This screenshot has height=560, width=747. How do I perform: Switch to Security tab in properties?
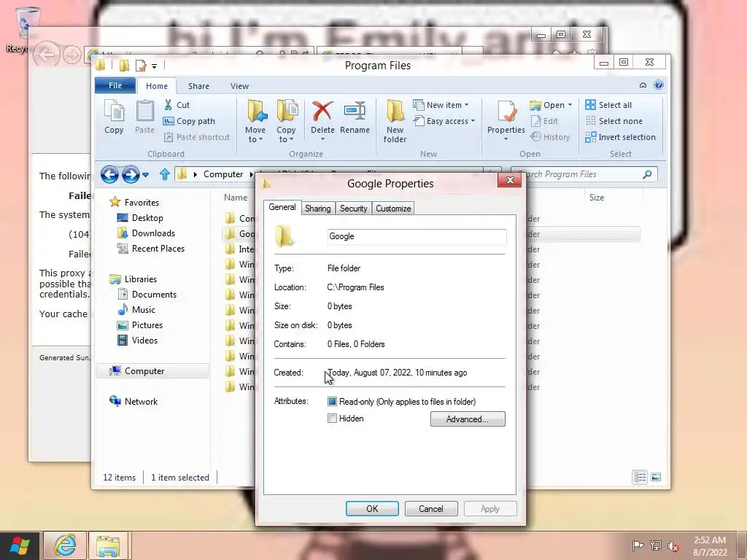(x=354, y=208)
